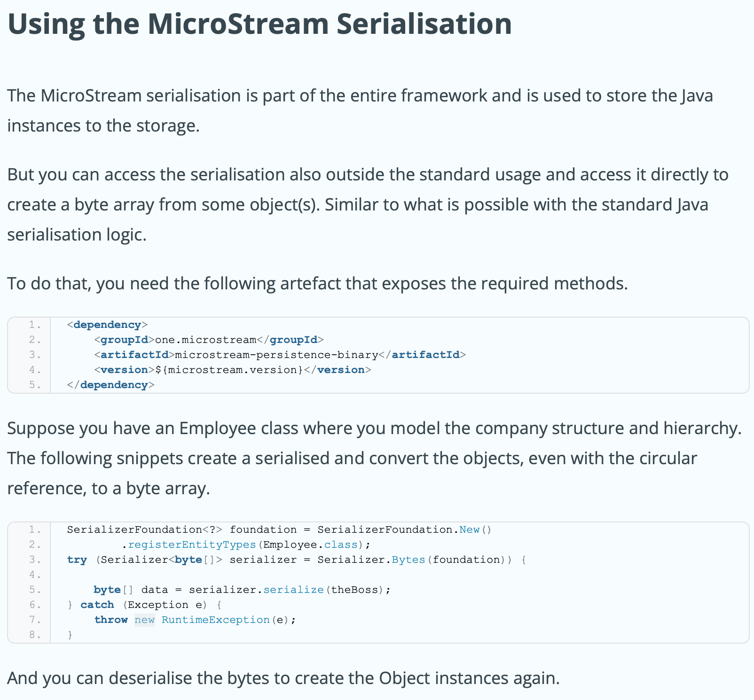Click the highlighted new keyword on line 7
Image resolution: width=754 pixels, height=700 pixels.
[144, 620]
